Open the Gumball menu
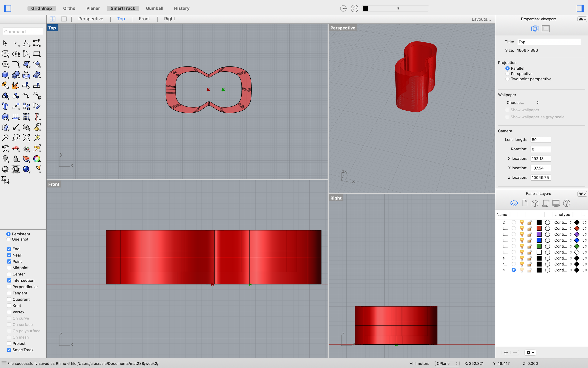The width and height of the screenshot is (588, 368). point(154,8)
